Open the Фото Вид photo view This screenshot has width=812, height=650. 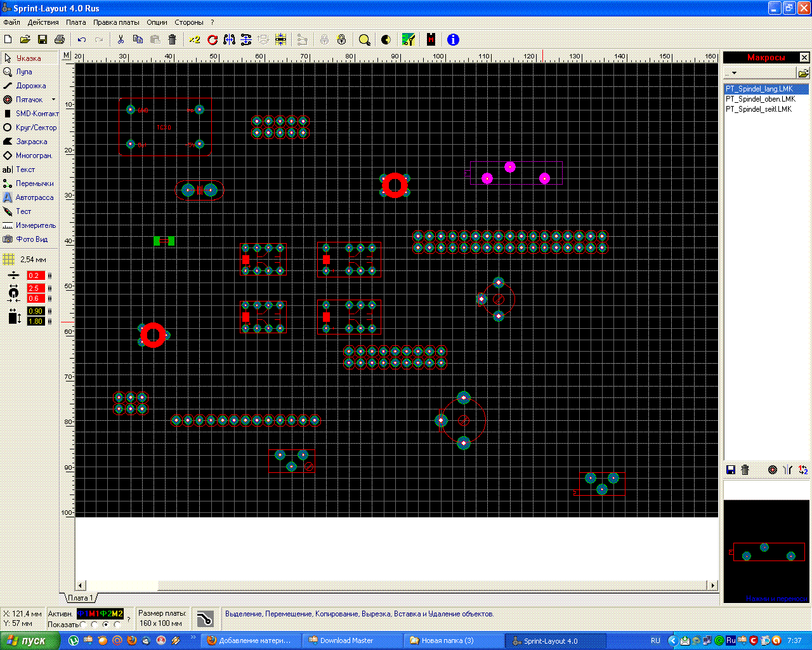click(30, 239)
